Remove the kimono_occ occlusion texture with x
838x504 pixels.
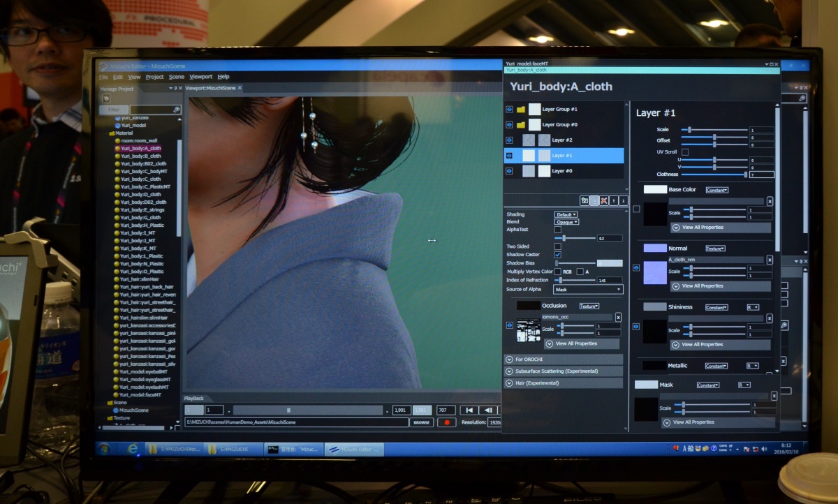point(617,317)
